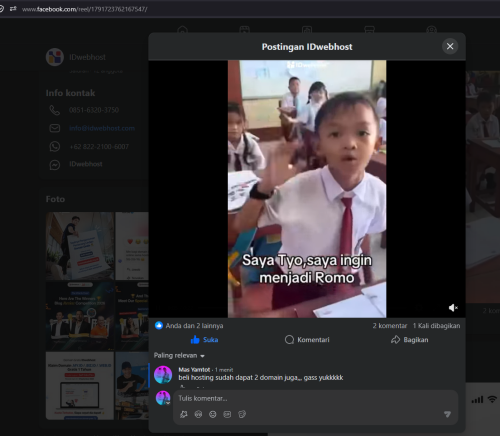The width and height of the screenshot is (500, 436).
Task: Open IDwebhost page logo in background
Action: point(55,57)
